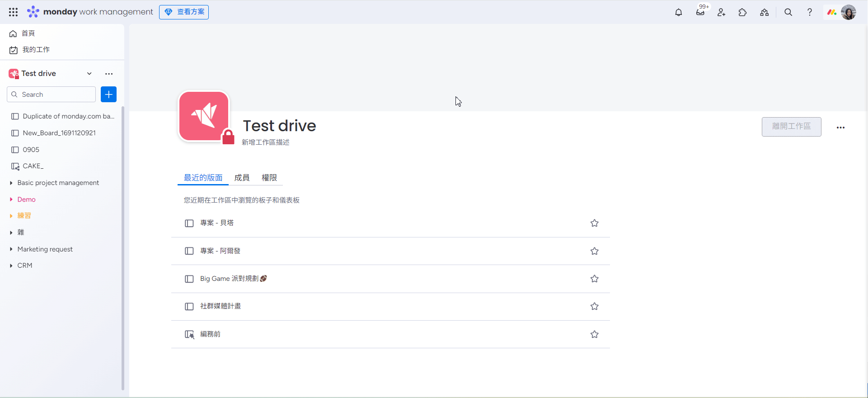The width and height of the screenshot is (868, 398).
Task: Open 編務前 board
Action: pyautogui.click(x=210, y=334)
